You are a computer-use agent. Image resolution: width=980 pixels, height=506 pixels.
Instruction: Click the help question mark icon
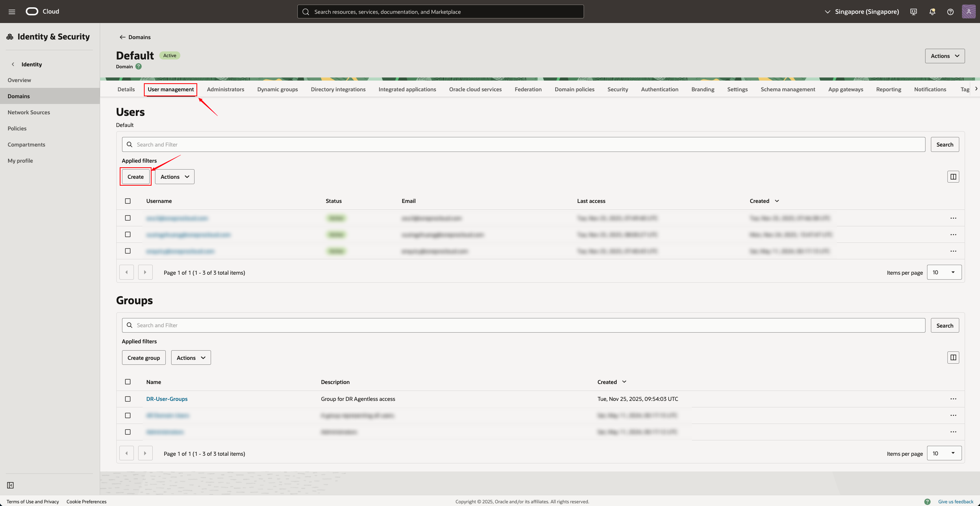(950, 12)
